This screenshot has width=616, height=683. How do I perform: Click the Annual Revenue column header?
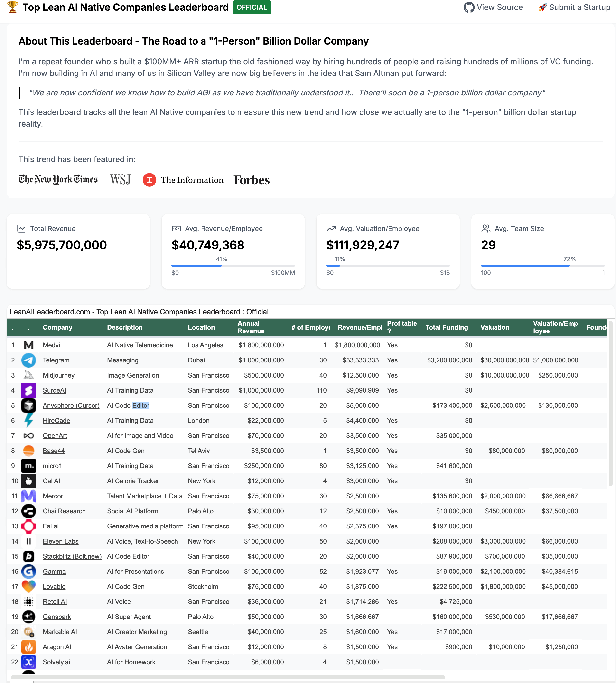pos(251,327)
